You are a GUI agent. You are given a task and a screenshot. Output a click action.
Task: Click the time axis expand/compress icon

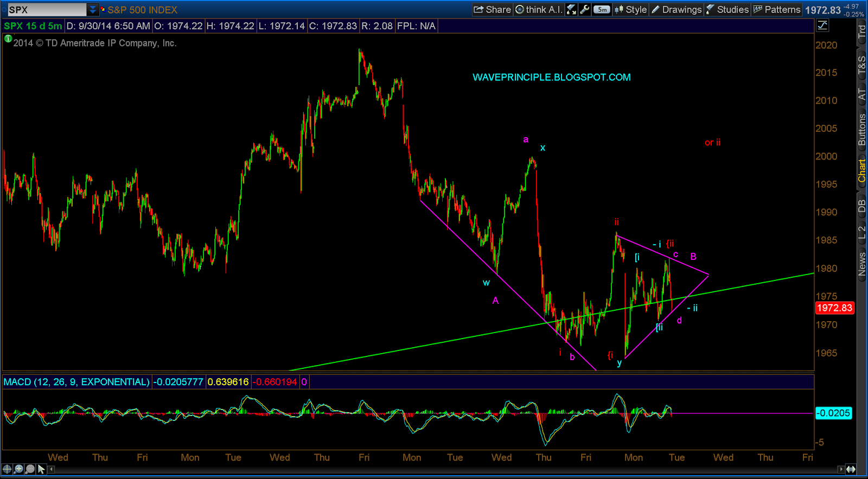[851, 469]
